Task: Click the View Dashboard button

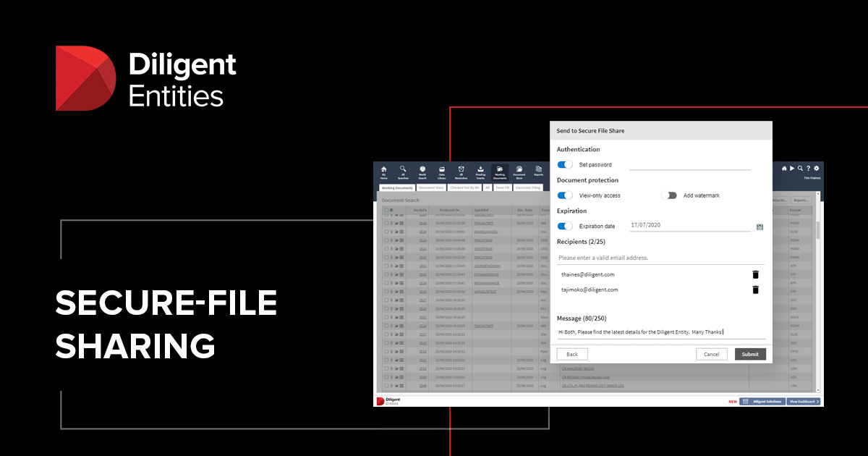Action: (804, 401)
